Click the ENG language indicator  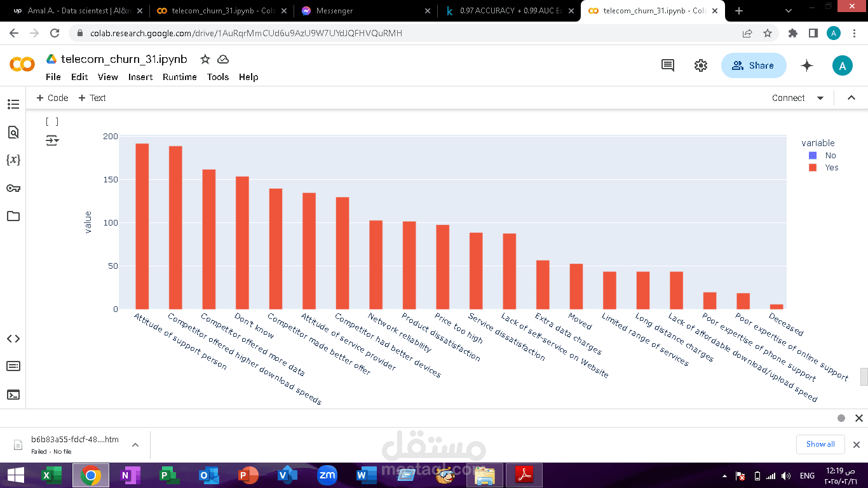807,476
